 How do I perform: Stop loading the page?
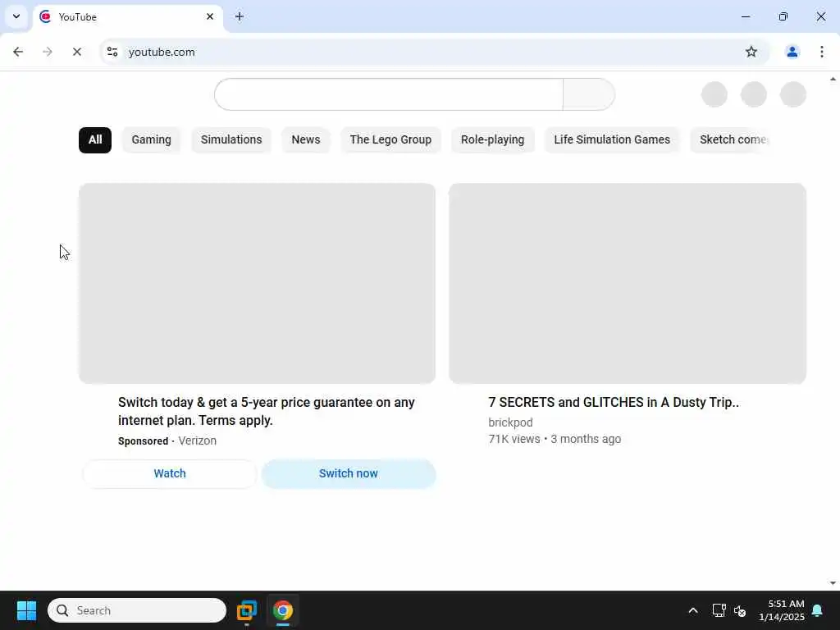point(76,52)
